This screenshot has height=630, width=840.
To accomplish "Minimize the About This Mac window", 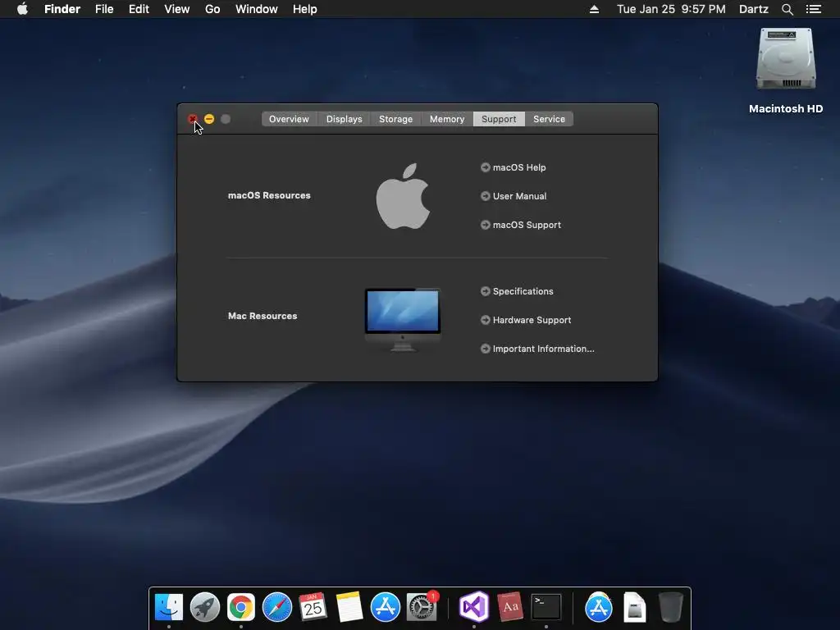I will coord(209,119).
